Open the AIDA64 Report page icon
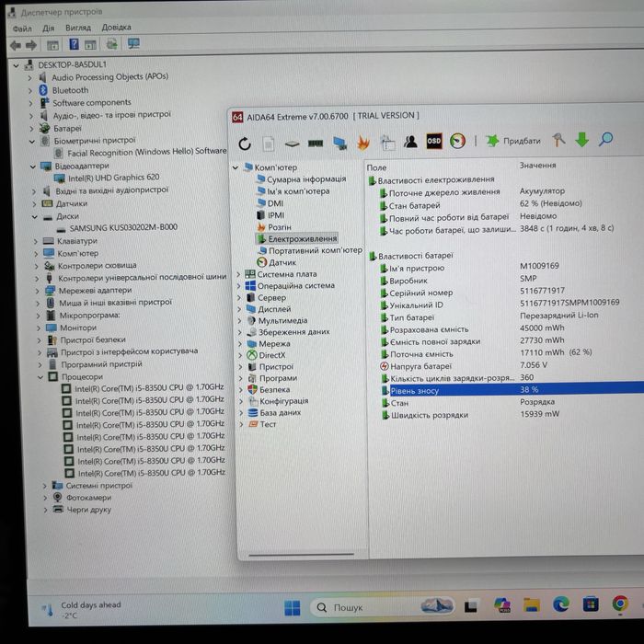This screenshot has width=644, height=644. [269, 144]
